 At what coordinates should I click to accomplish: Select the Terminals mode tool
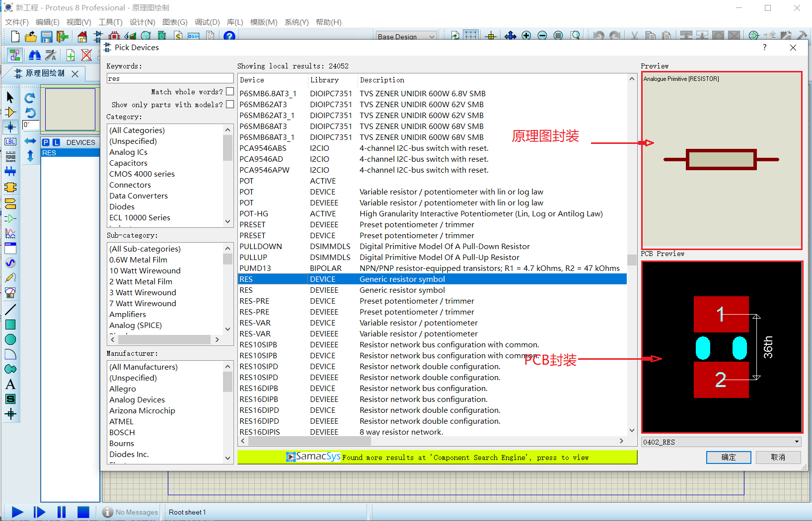10,203
